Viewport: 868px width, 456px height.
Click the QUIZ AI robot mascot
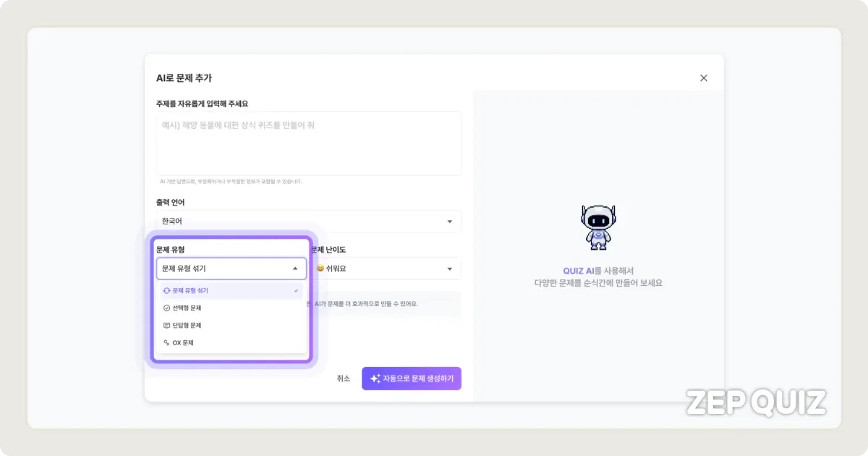click(598, 227)
